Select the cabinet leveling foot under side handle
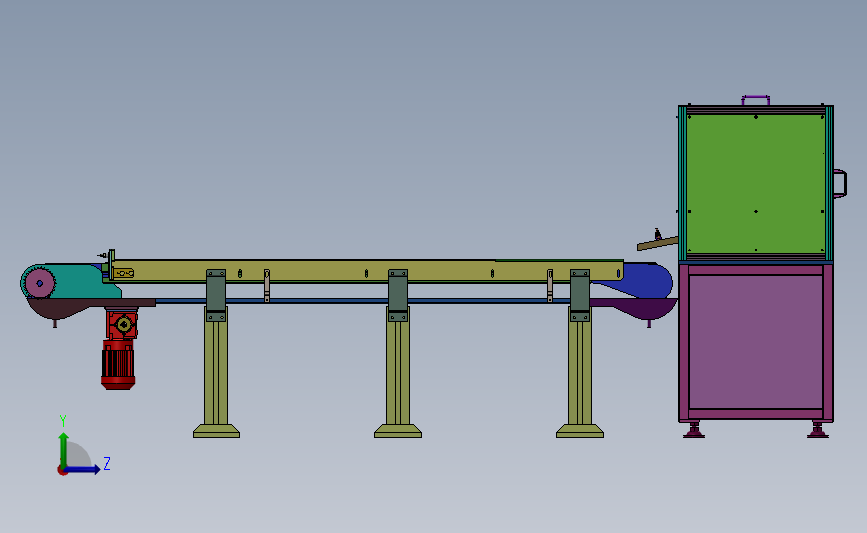This screenshot has width=867, height=533. pos(818,430)
